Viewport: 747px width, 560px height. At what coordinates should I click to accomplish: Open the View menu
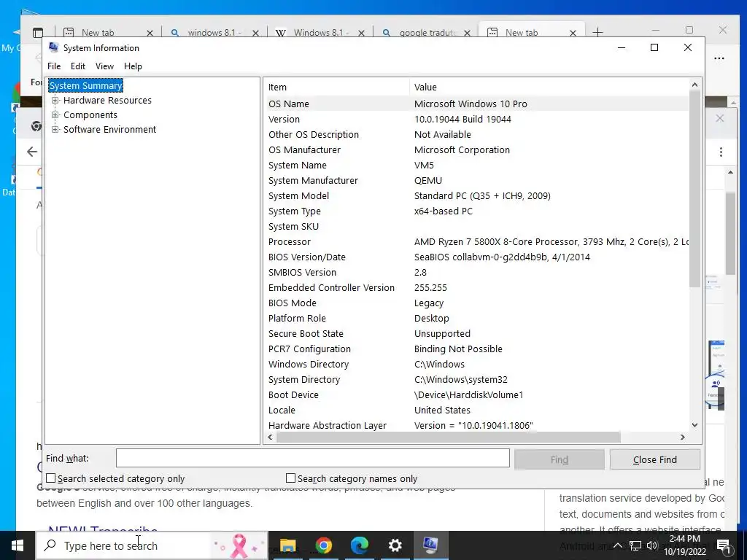click(104, 66)
